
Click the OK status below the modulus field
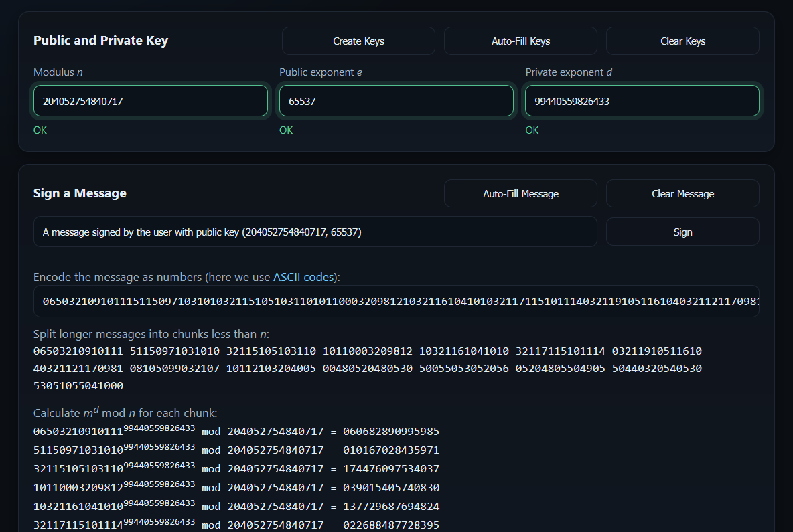tap(40, 130)
